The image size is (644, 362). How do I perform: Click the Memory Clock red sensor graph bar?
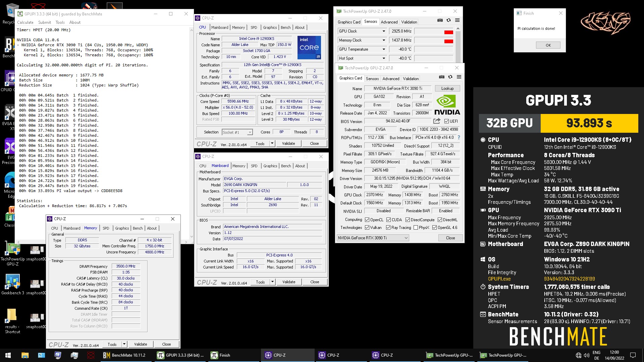449,41
